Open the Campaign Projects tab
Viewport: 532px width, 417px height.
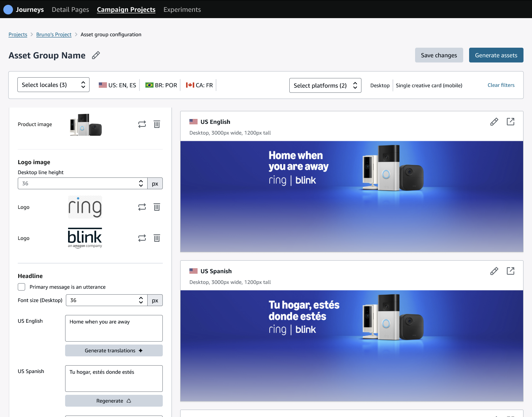126,10
